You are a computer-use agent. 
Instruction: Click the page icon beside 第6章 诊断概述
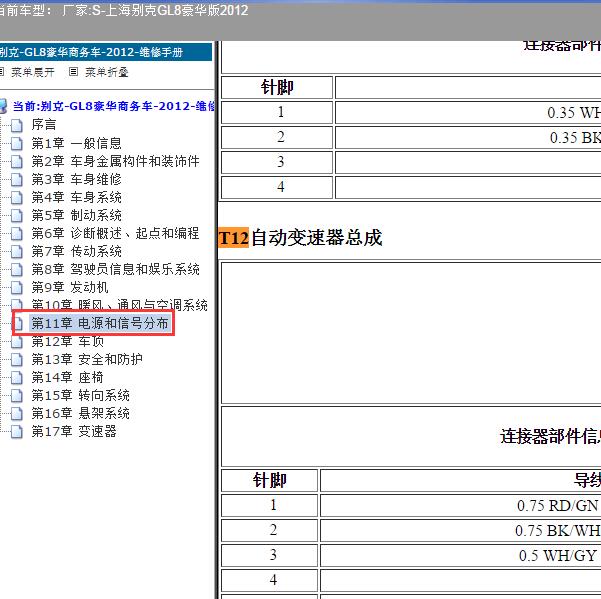(x=16, y=233)
